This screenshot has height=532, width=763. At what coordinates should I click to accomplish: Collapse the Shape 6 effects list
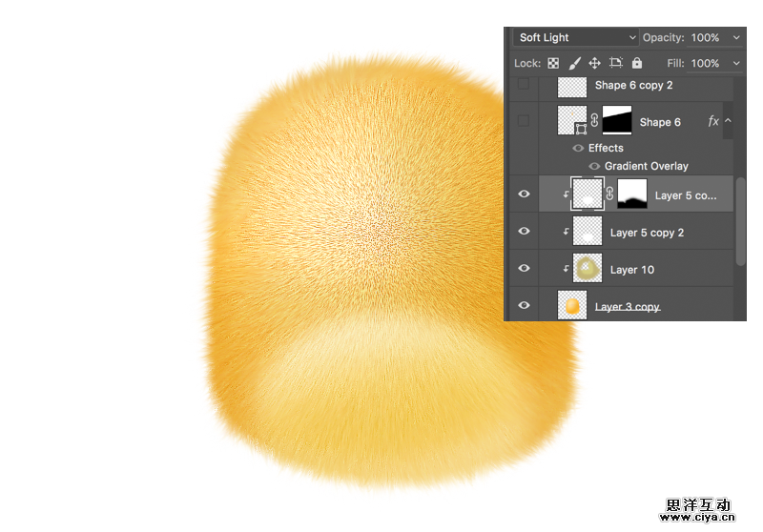[x=729, y=121]
